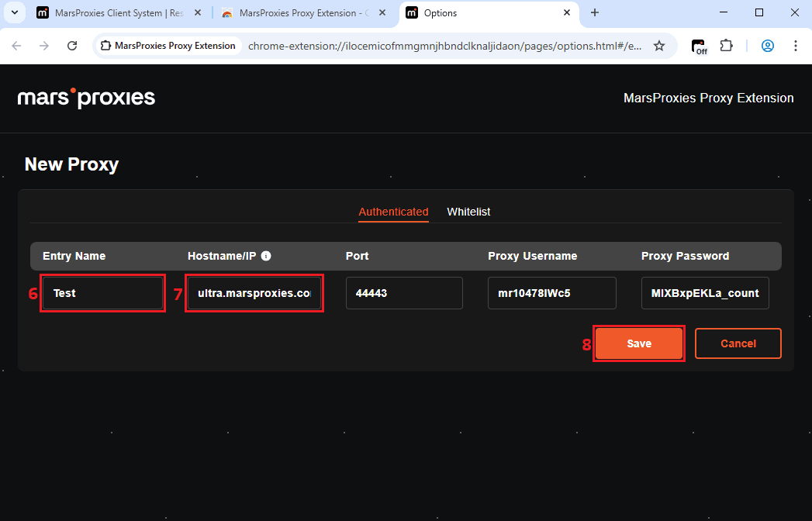
Task: Click the MarsProxies extension icon in toolbar
Action: pos(700,46)
